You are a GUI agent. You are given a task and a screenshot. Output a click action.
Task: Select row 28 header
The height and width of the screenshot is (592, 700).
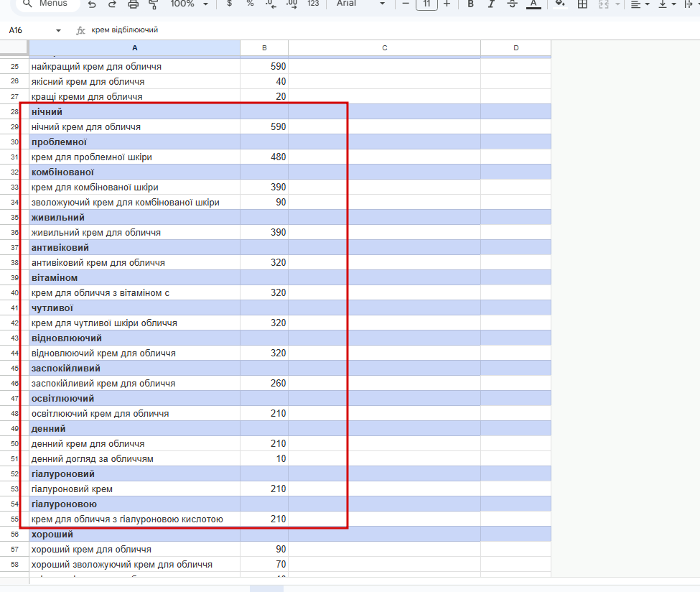click(14, 111)
